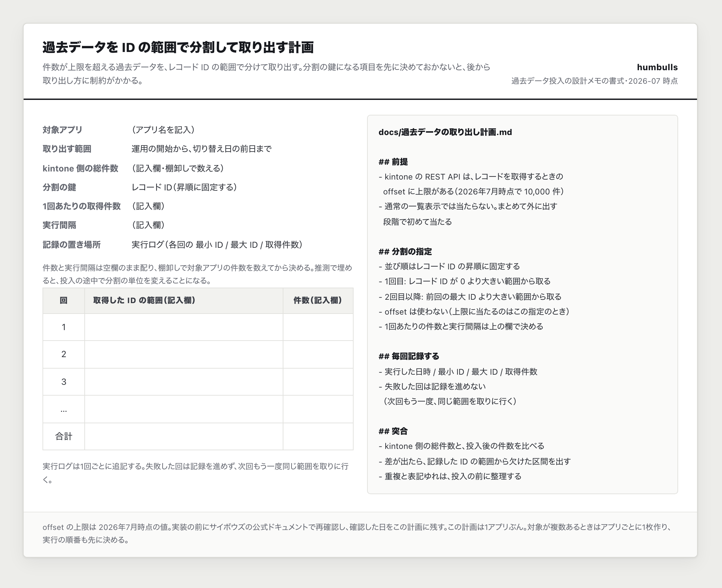The height and width of the screenshot is (588, 722).
Task: Click the heading ## 分割の指定
Action: [x=405, y=252]
